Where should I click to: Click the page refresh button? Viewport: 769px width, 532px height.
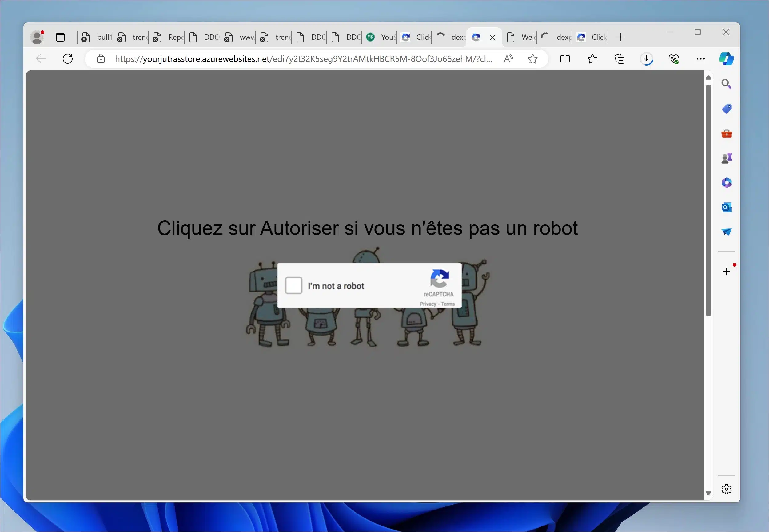tap(68, 58)
